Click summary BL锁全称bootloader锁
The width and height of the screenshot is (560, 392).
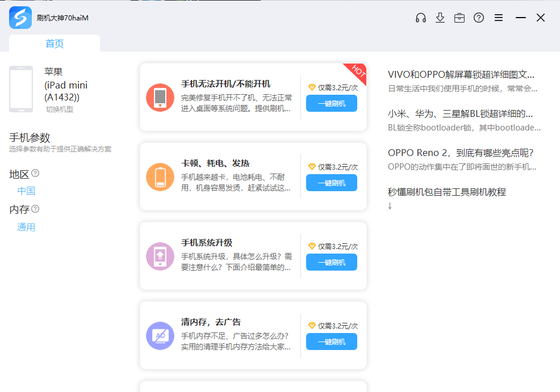(464, 128)
